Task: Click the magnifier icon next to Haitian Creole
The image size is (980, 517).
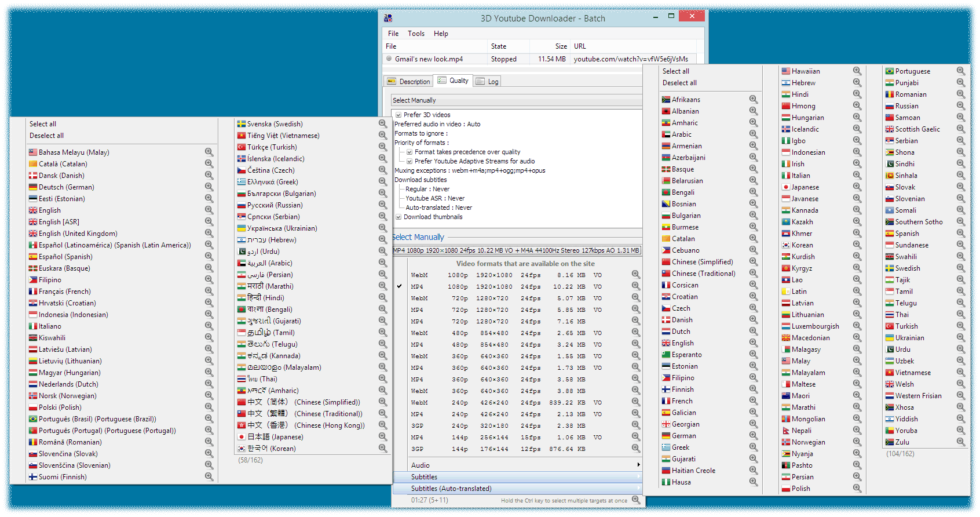Action: tap(753, 471)
